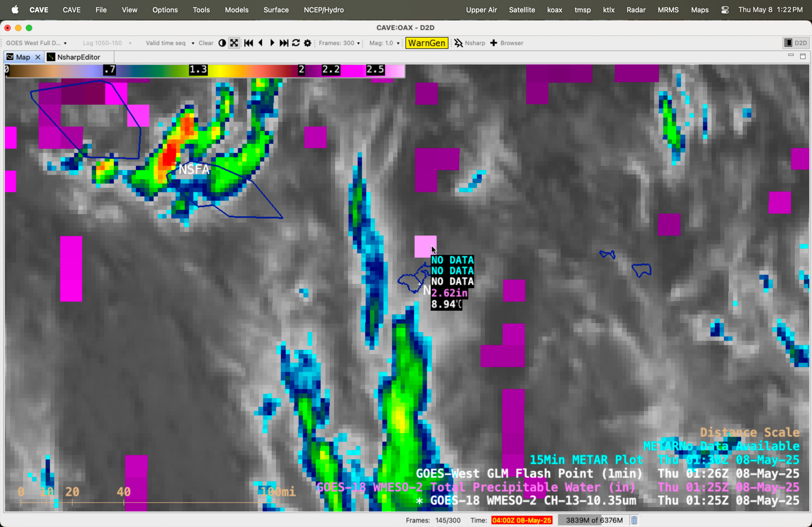This screenshot has height=527, width=812.
Task: Open the MRMS menu
Action: (x=668, y=10)
